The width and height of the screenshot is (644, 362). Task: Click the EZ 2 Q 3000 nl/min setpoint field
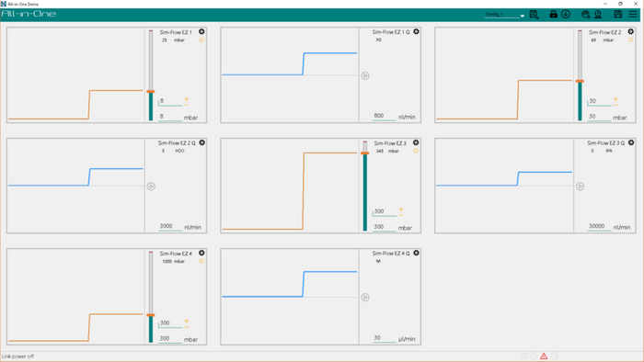170,226
